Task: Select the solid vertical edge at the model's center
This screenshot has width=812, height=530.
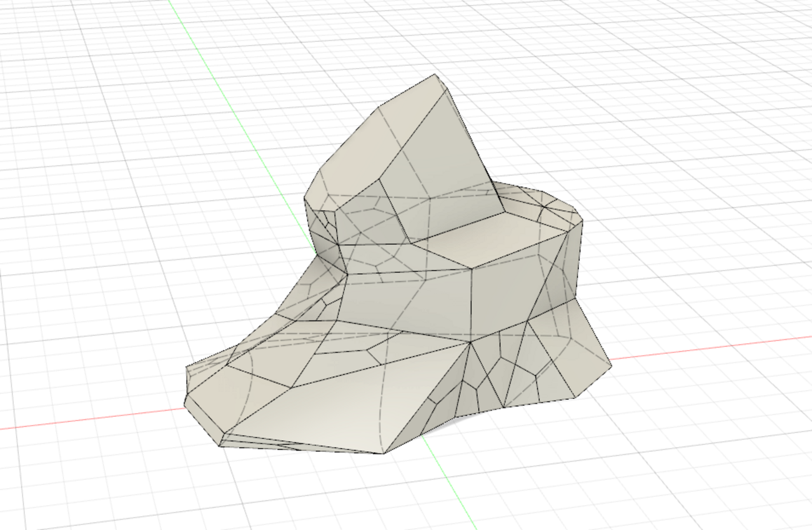Action: [x=470, y=306]
